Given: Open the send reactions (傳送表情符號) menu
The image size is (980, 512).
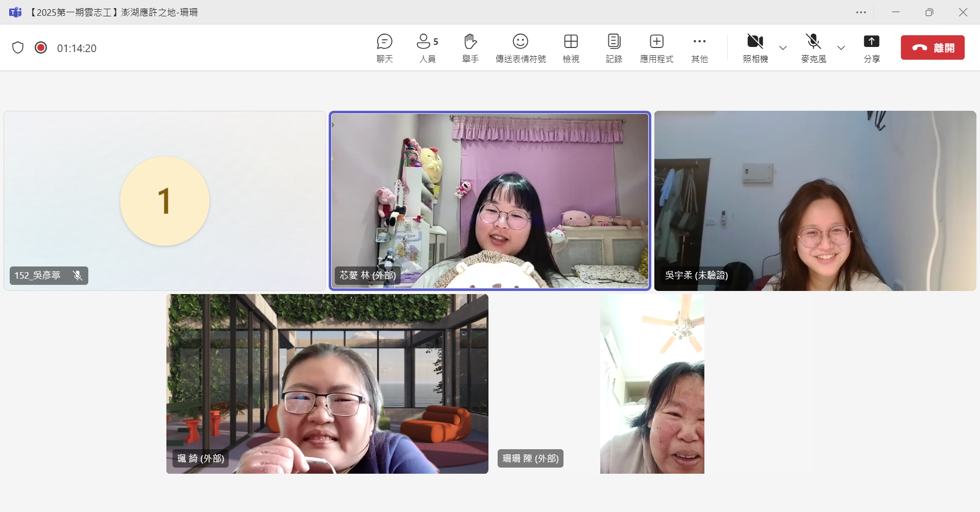Looking at the screenshot, I should (520, 47).
